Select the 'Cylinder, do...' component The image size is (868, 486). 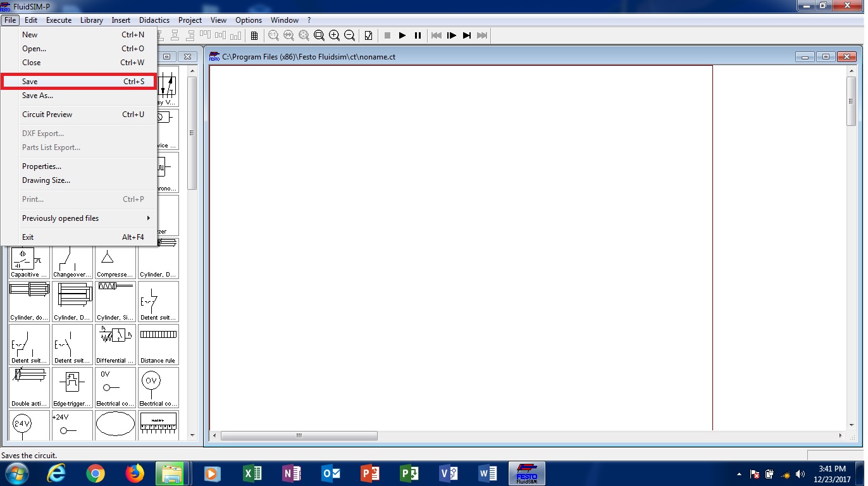coord(29,302)
